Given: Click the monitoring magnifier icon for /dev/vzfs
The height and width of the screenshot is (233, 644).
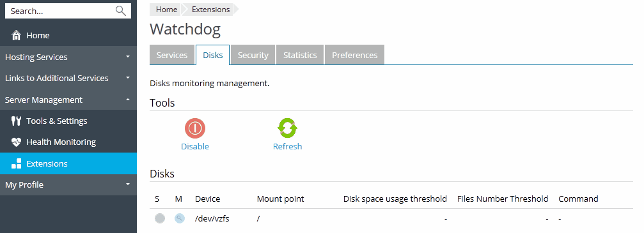Looking at the screenshot, I should tap(180, 219).
